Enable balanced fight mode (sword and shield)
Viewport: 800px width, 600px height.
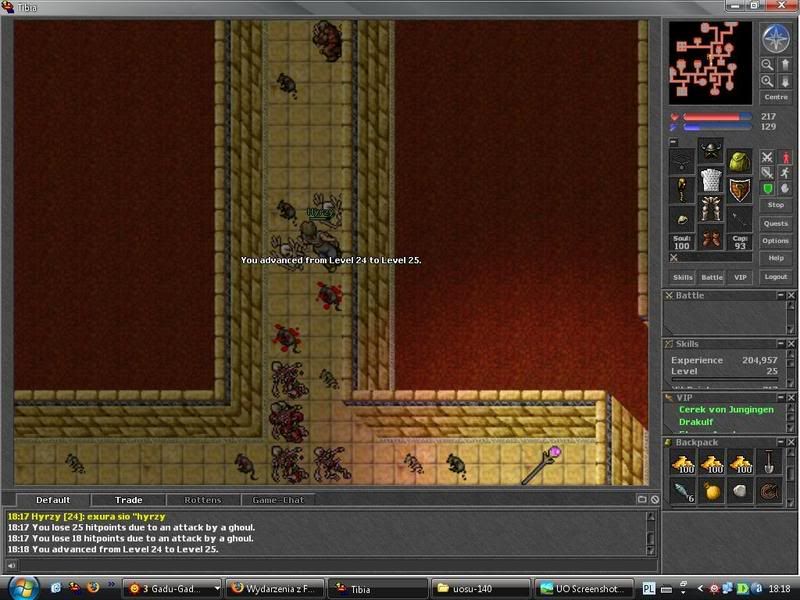pos(767,173)
